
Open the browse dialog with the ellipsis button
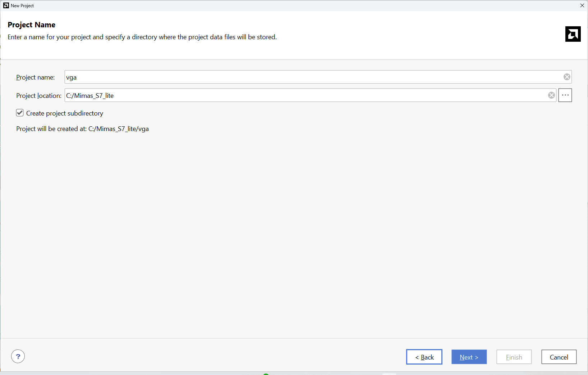pyautogui.click(x=565, y=95)
